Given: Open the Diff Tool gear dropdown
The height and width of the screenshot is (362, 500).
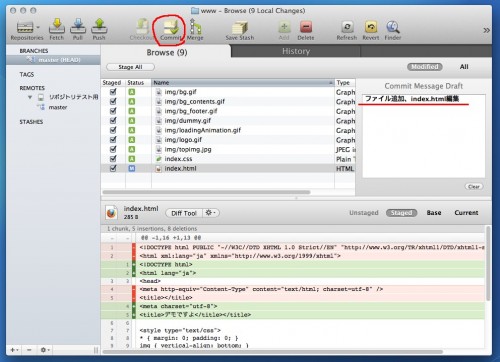Looking at the screenshot, I should [211, 213].
